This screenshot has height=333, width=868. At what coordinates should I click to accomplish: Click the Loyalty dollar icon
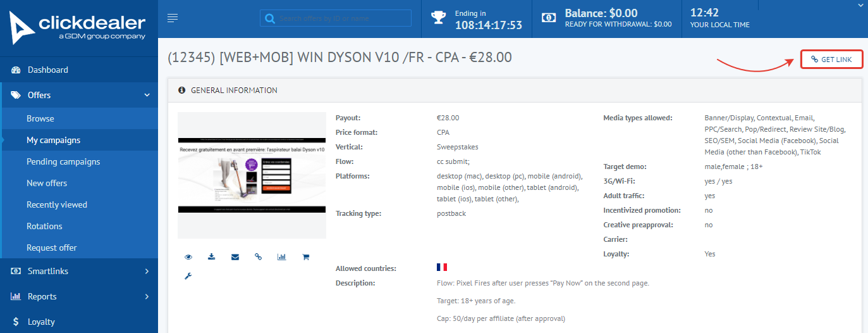point(16,322)
